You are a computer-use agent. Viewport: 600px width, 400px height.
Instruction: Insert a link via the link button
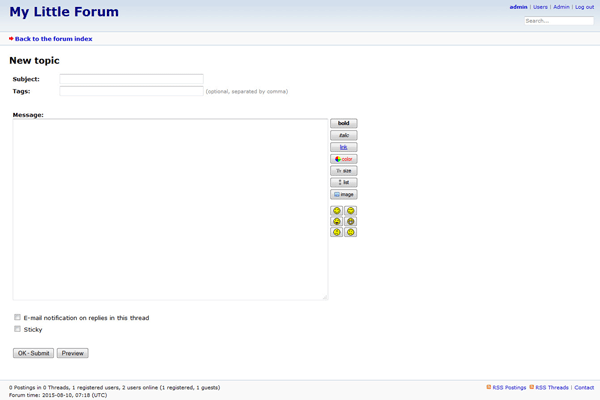click(343, 147)
